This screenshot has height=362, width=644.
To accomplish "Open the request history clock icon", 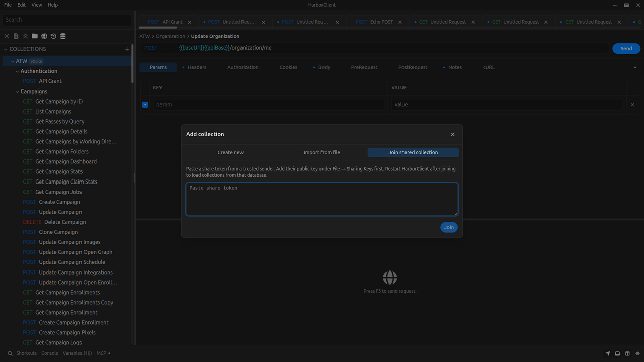I will tap(53, 36).
